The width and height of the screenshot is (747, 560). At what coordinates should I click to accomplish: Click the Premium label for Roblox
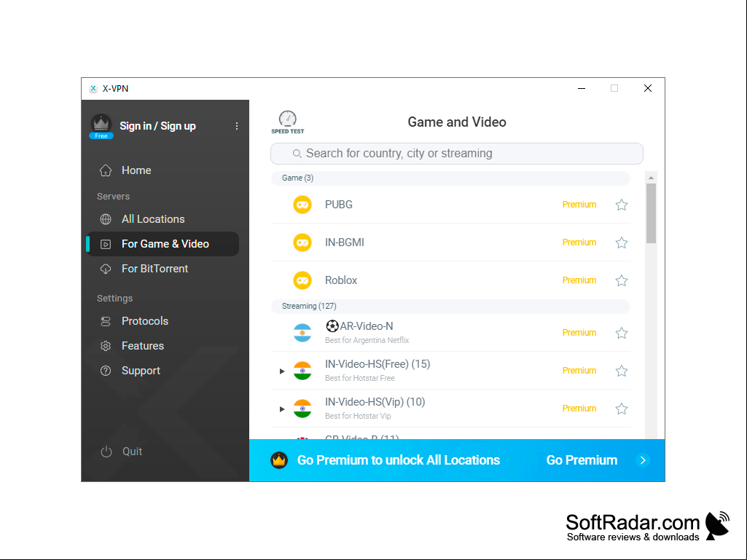tap(579, 280)
